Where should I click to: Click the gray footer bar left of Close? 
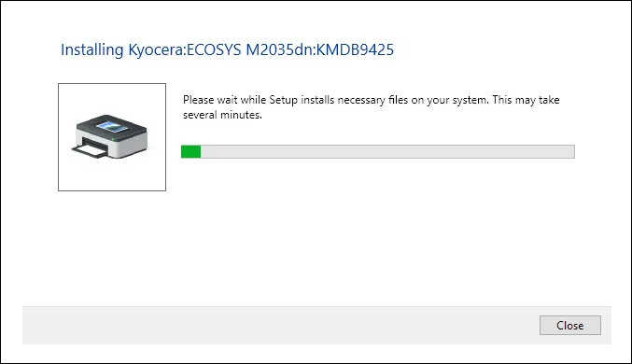click(x=281, y=326)
